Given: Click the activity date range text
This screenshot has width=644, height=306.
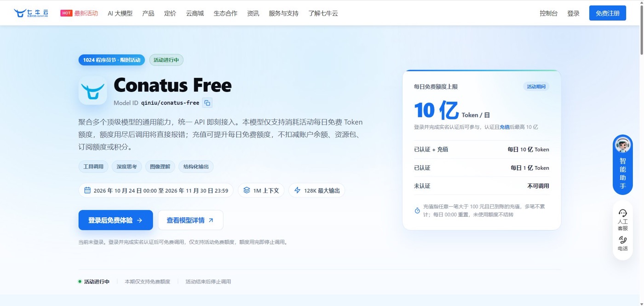Looking at the screenshot, I should click(x=161, y=191).
